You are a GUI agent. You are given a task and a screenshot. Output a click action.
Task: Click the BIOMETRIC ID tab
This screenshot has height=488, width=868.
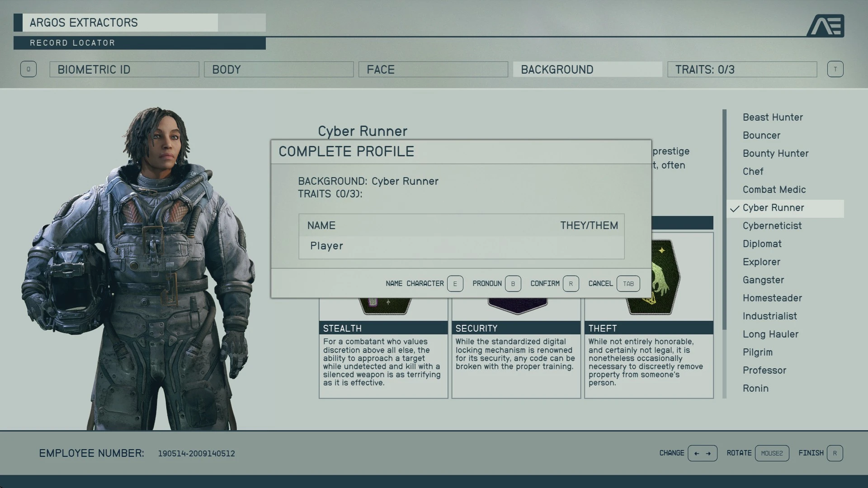coord(125,69)
